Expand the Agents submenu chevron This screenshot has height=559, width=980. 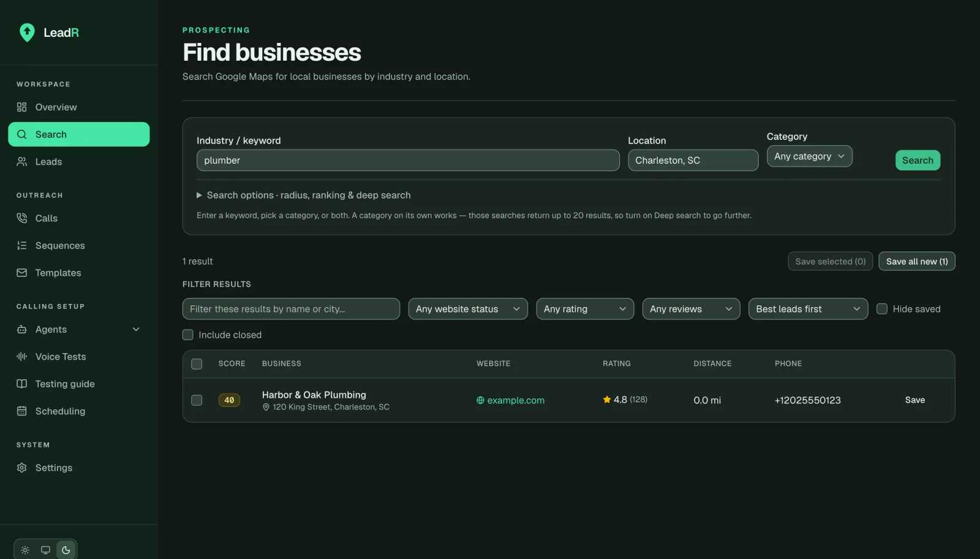[x=136, y=330]
